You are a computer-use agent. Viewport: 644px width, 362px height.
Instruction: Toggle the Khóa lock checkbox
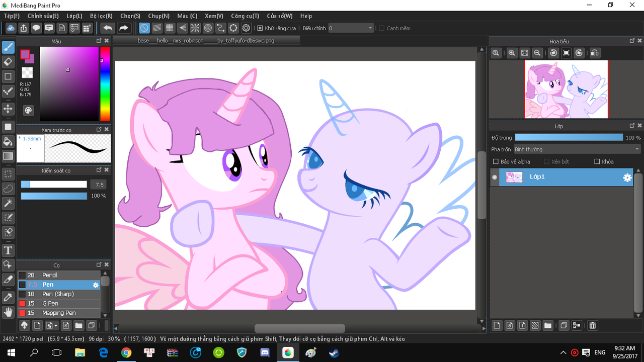[597, 161]
